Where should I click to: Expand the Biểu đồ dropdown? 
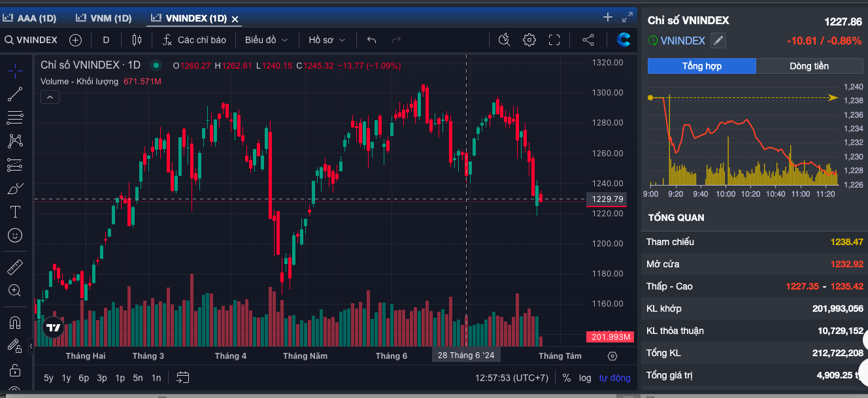(x=267, y=40)
